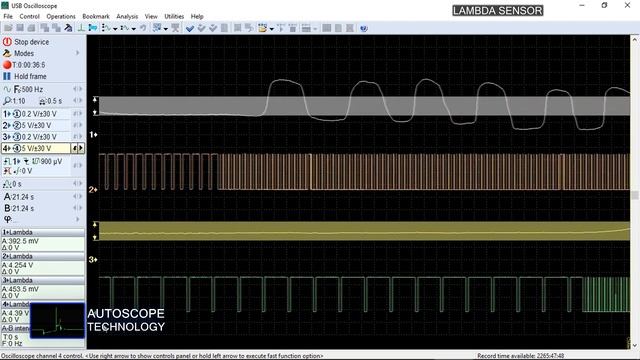Click the Modes hat icon in side panel
Screen dimensions: 640x360
coord(7,53)
